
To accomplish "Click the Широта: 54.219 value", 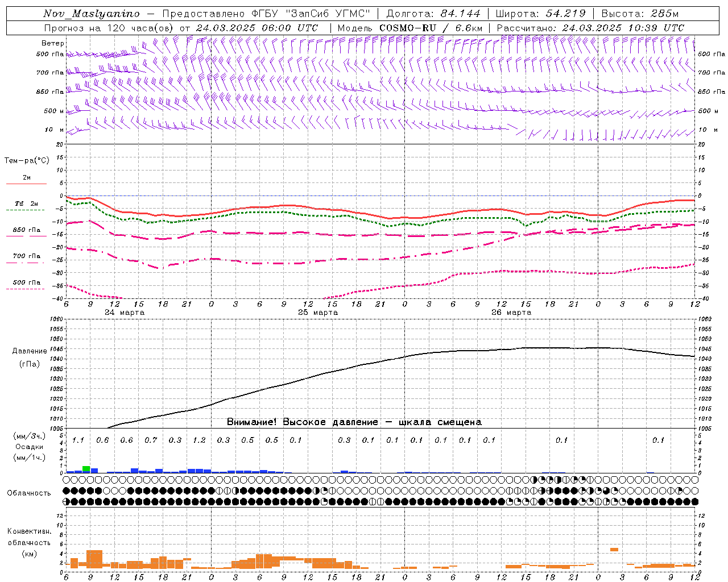I will click(x=540, y=14).
